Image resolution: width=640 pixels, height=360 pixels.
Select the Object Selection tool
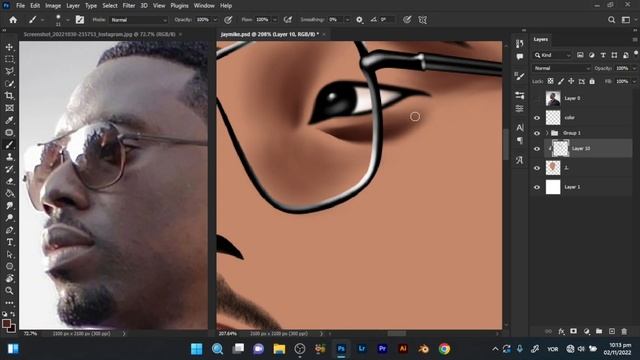[9, 84]
